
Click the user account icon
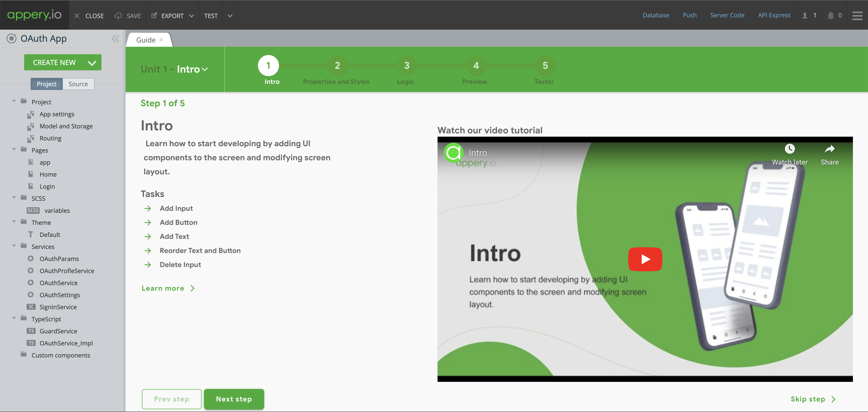pos(805,16)
